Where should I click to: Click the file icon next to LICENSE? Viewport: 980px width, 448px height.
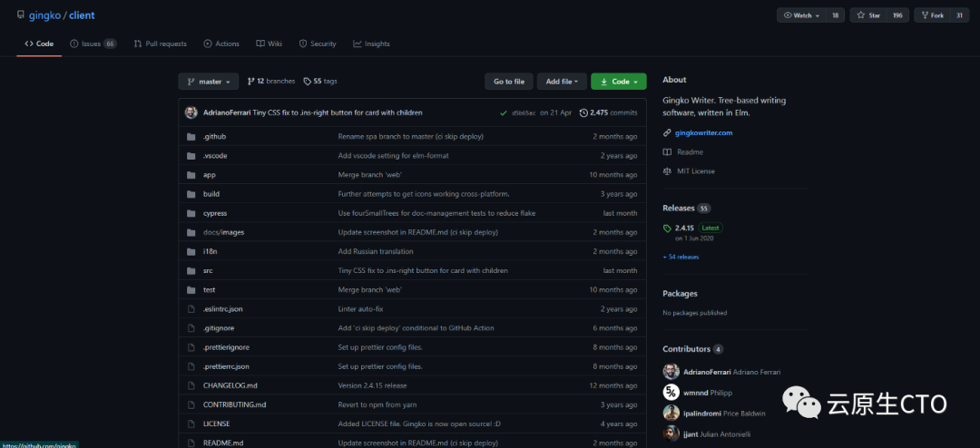191,424
